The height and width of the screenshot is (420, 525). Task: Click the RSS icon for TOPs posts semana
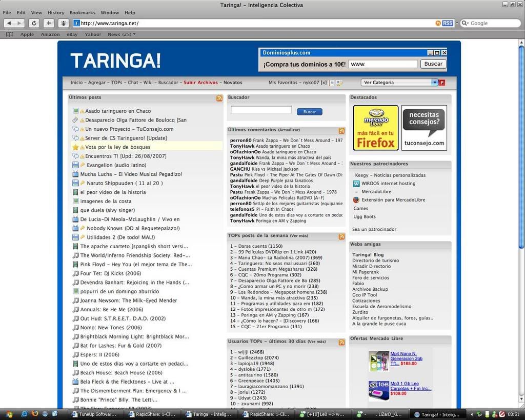[341, 236]
